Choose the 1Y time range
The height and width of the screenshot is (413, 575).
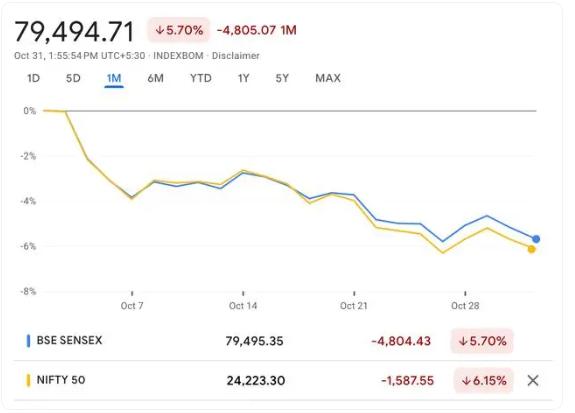(x=243, y=78)
